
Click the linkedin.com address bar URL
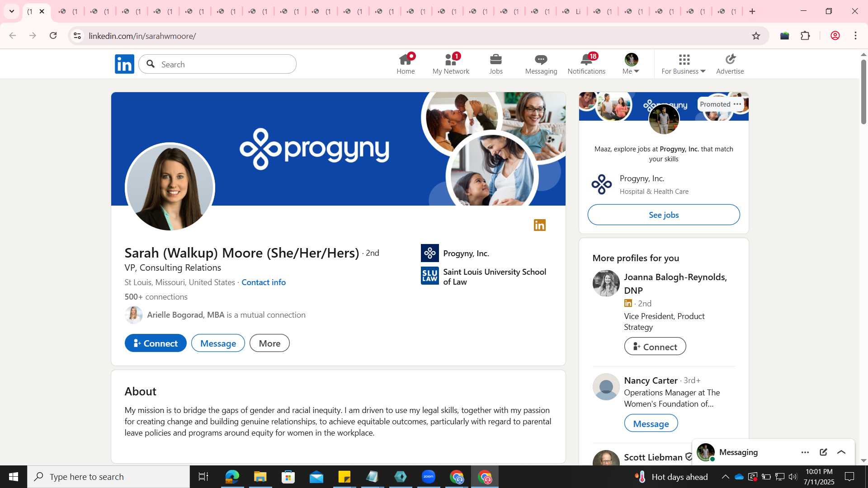(142, 36)
